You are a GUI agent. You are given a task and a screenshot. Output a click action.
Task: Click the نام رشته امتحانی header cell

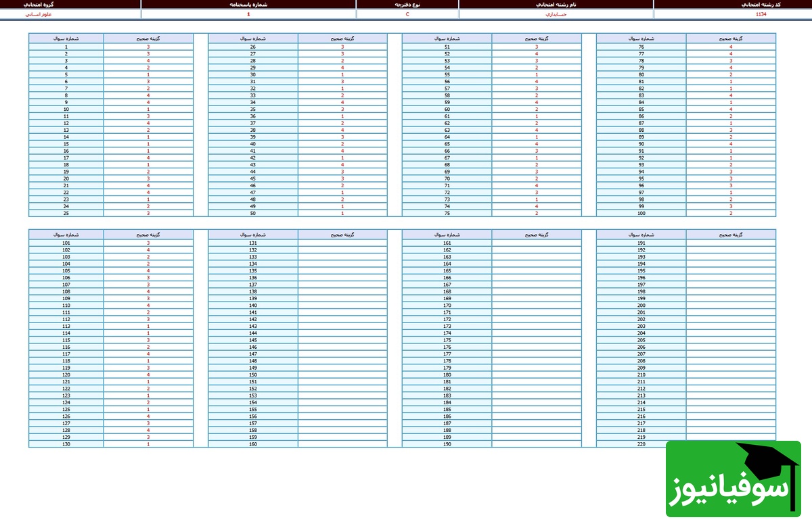(x=556, y=4)
